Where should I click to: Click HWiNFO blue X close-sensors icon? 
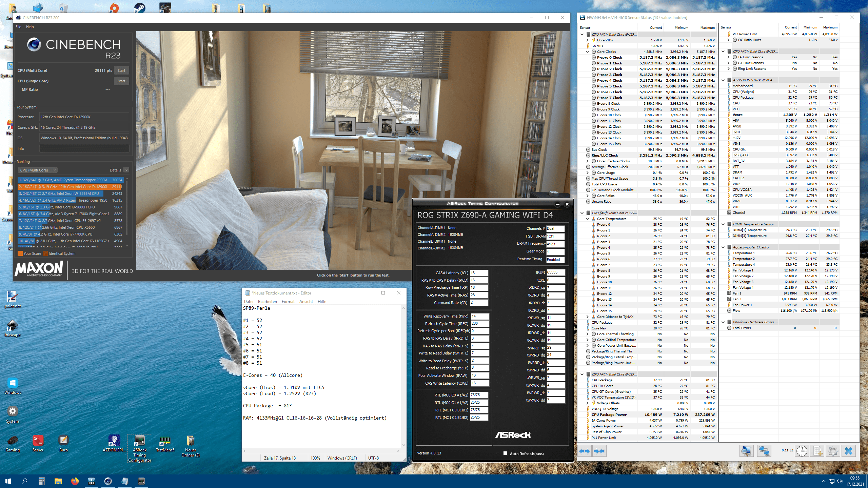tap(849, 451)
